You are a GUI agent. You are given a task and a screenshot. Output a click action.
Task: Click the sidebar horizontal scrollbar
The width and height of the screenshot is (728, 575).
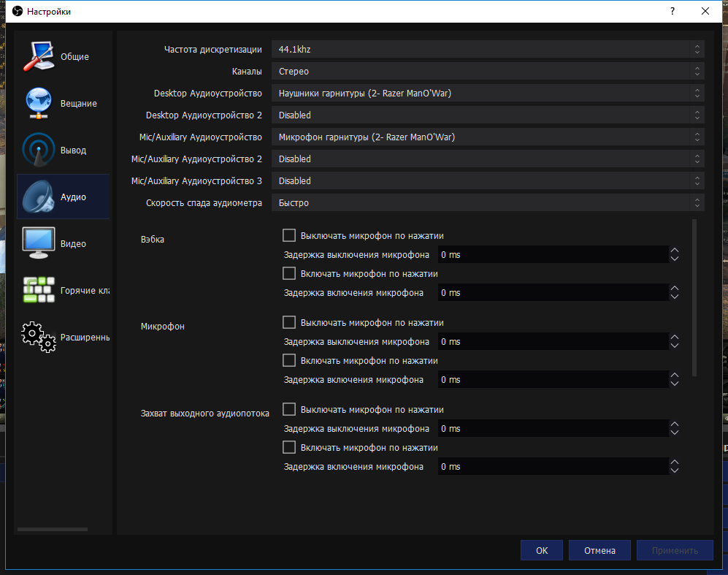(x=52, y=529)
